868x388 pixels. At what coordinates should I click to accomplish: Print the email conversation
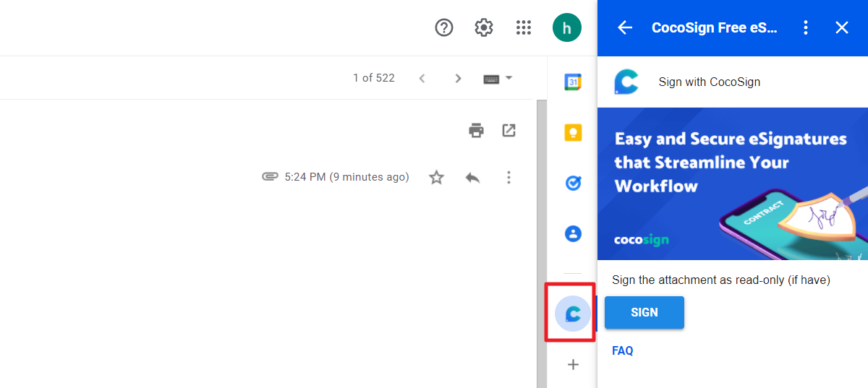click(x=476, y=131)
